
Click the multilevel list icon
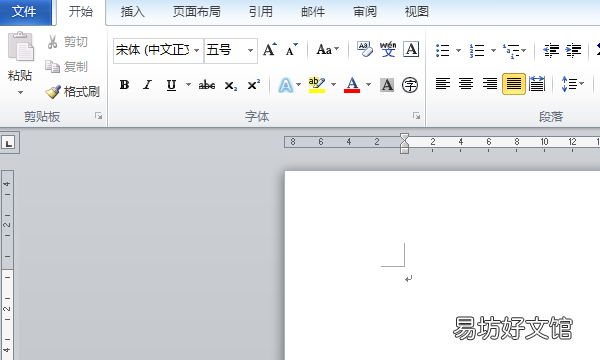coord(512,50)
